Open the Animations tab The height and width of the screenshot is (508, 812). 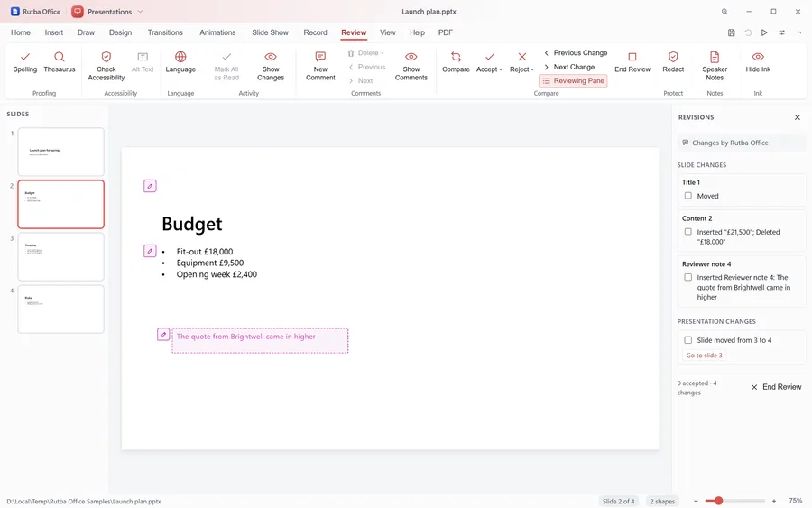pyautogui.click(x=217, y=32)
